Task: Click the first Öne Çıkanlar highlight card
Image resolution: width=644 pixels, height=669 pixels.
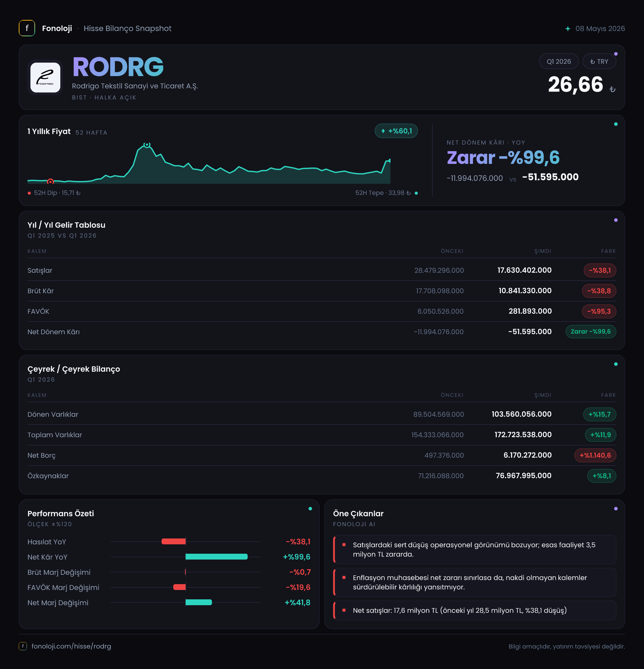Action: (475, 550)
